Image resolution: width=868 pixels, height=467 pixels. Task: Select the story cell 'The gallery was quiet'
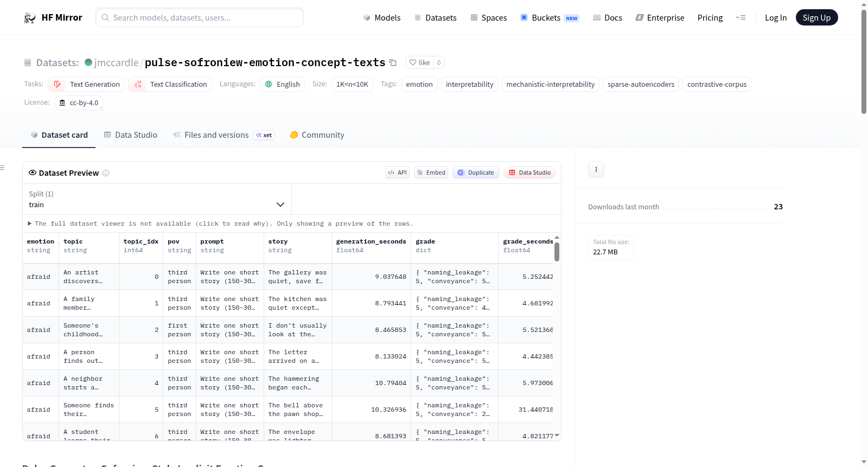coord(297,277)
